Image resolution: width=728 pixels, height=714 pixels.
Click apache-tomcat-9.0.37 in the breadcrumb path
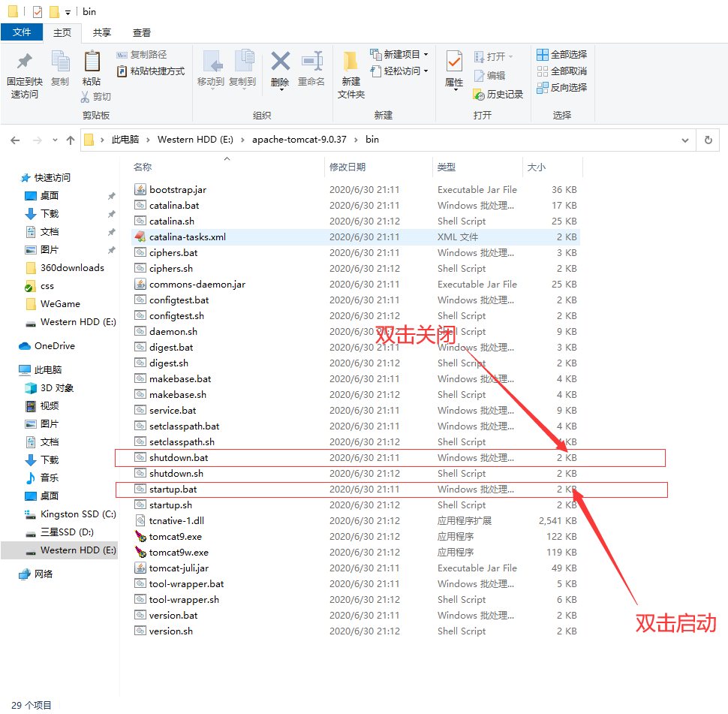pos(299,140)
